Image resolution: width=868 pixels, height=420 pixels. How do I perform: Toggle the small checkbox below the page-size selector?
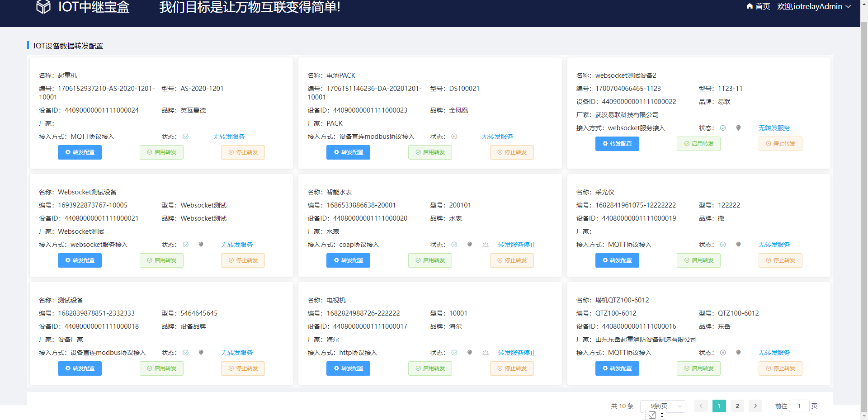point(652,415)
